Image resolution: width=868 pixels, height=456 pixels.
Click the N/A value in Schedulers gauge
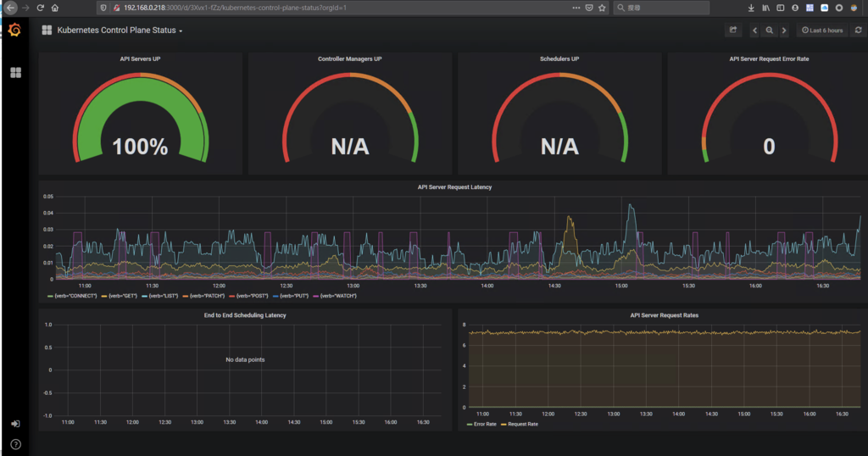click(x=559, y=147)
